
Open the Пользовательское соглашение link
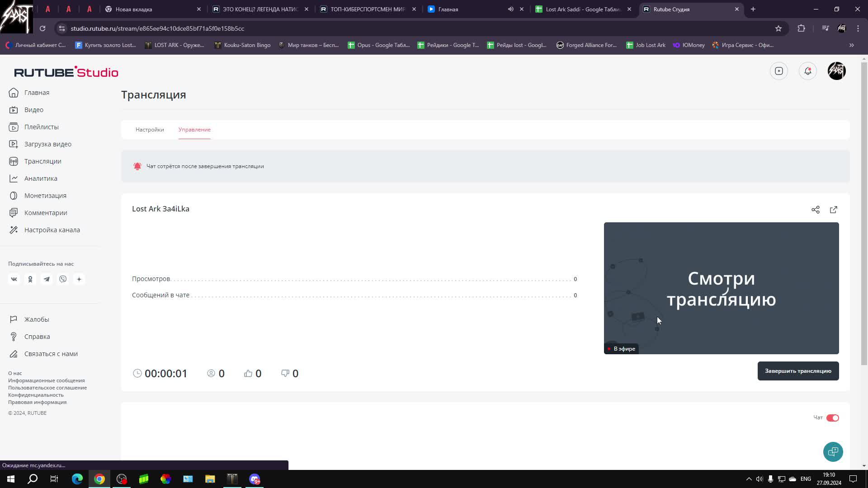(x=47, y=388)
